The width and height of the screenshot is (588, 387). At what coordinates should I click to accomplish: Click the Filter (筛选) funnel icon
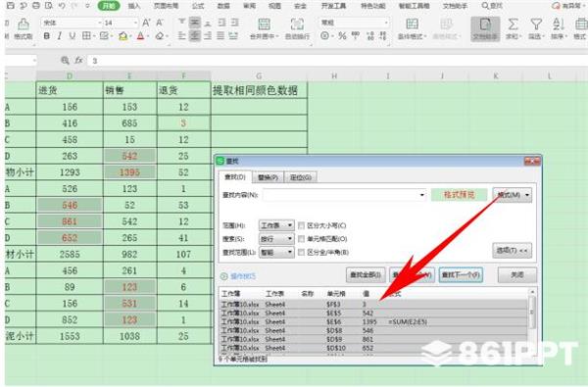pyautogui.click(x=536, y=28)
